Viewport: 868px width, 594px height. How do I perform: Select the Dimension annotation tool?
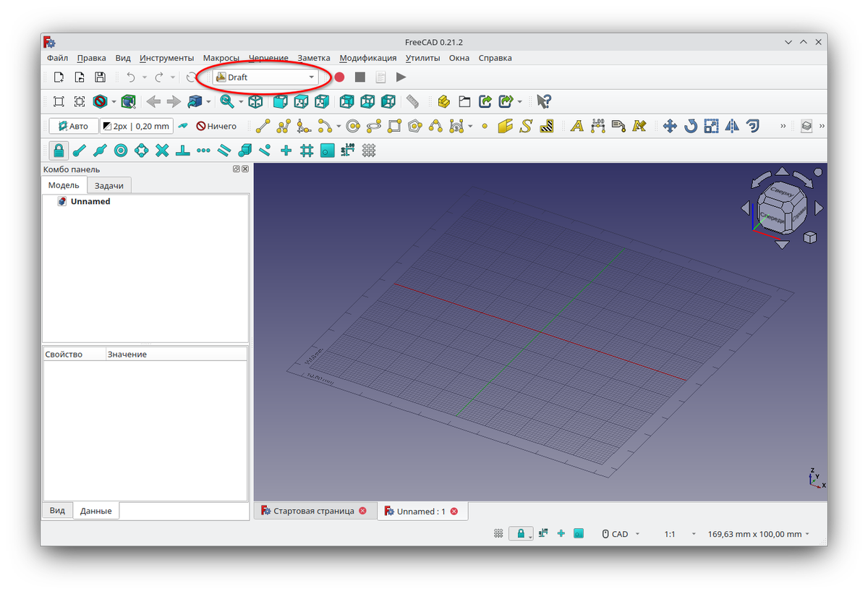tap(597, 126)
